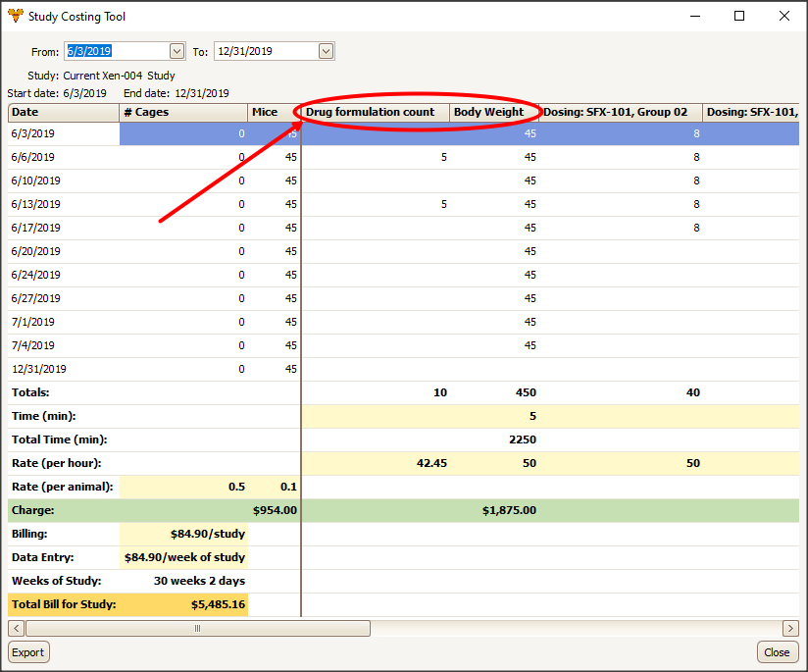This screenshot has width=808, height=672.
Task: Open the To date dropdown arrow
Action: click(x=326, y=51)
